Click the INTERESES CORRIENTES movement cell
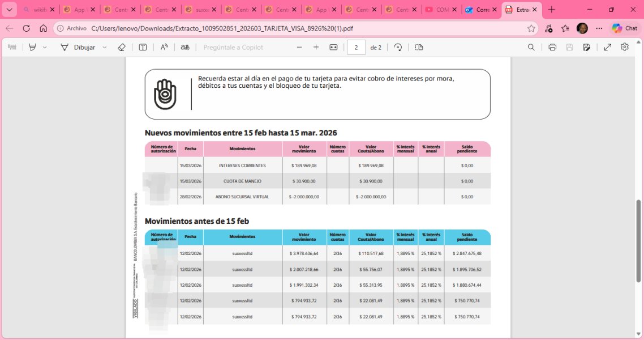 (242, 165)
